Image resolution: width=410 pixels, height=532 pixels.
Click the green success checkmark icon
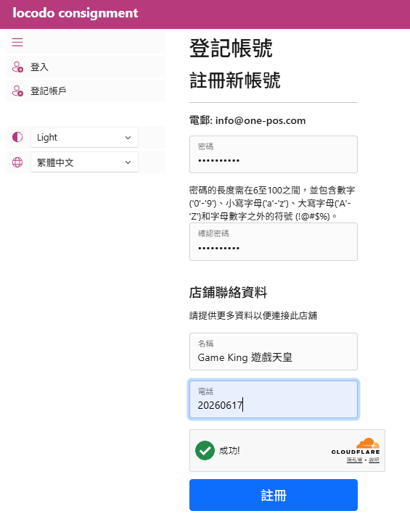[205, 450]
